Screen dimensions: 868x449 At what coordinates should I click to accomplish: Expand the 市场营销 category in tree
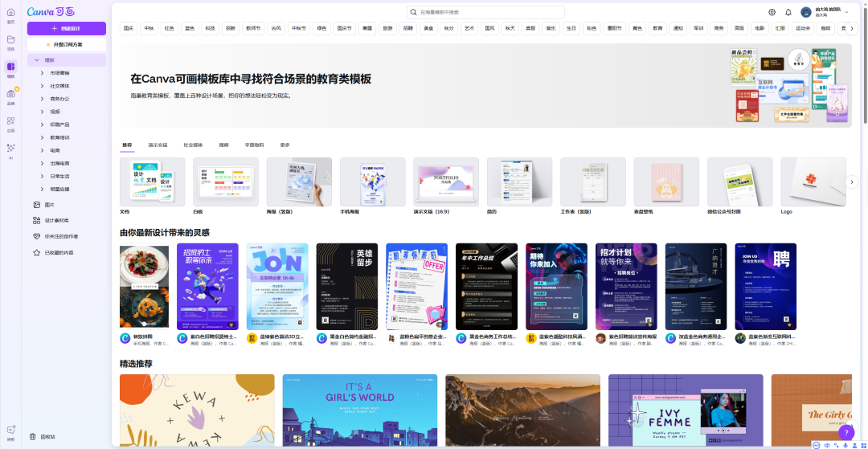pos(42,72)
